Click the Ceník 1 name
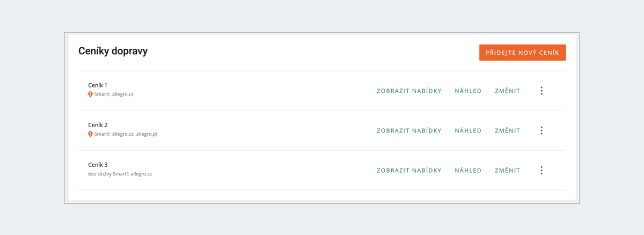Viewport: 644px width, 235px height. tap(98, 85)
